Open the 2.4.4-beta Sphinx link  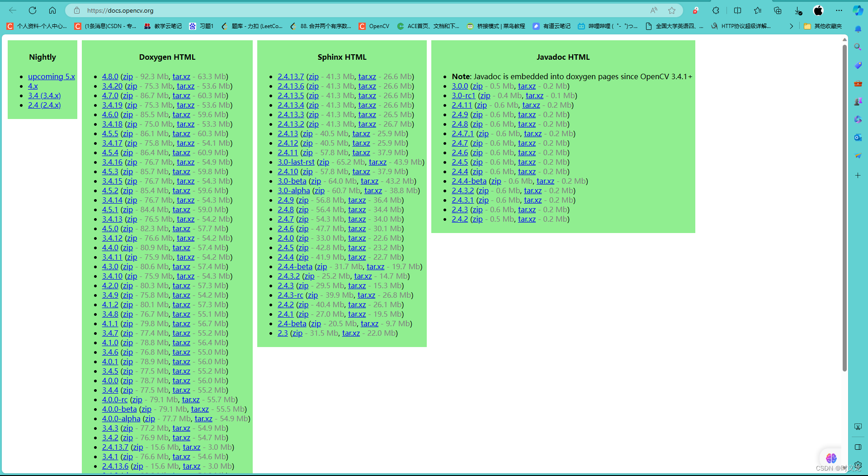click(295, 267)
